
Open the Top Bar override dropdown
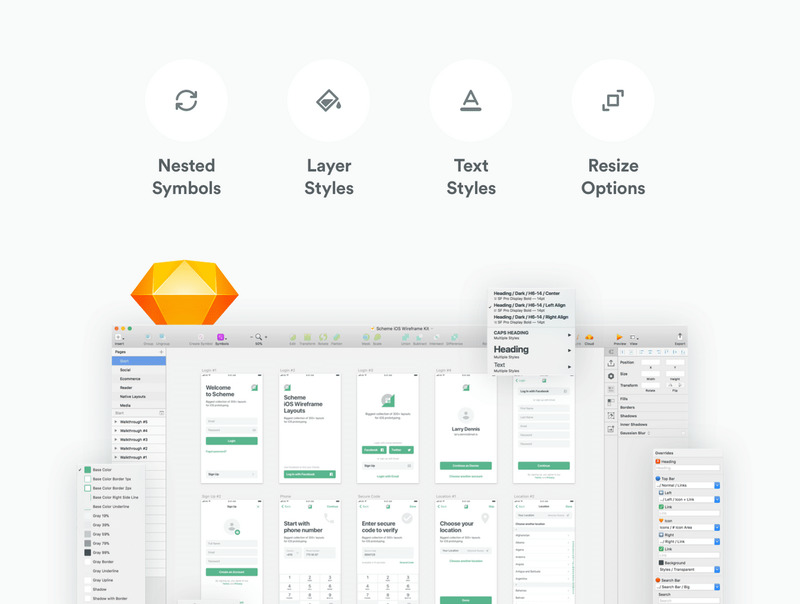tap(688, 485)
